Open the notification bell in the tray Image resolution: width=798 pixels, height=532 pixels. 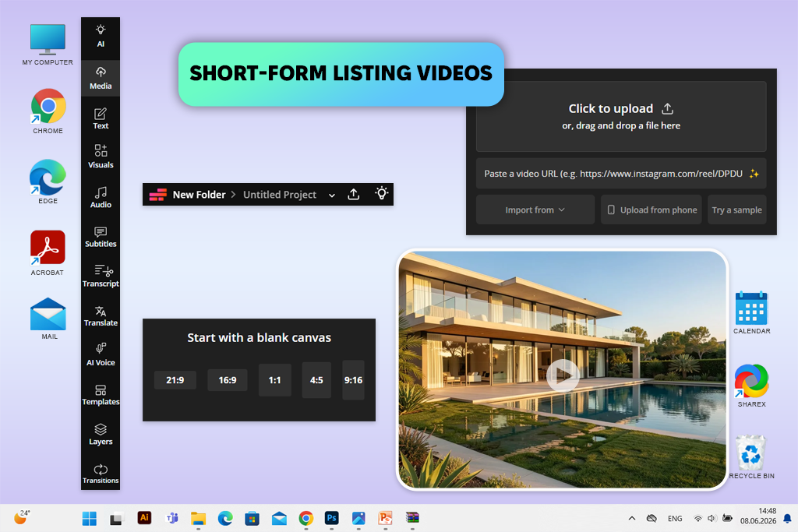pyautogui.click(x=787, y=518)
